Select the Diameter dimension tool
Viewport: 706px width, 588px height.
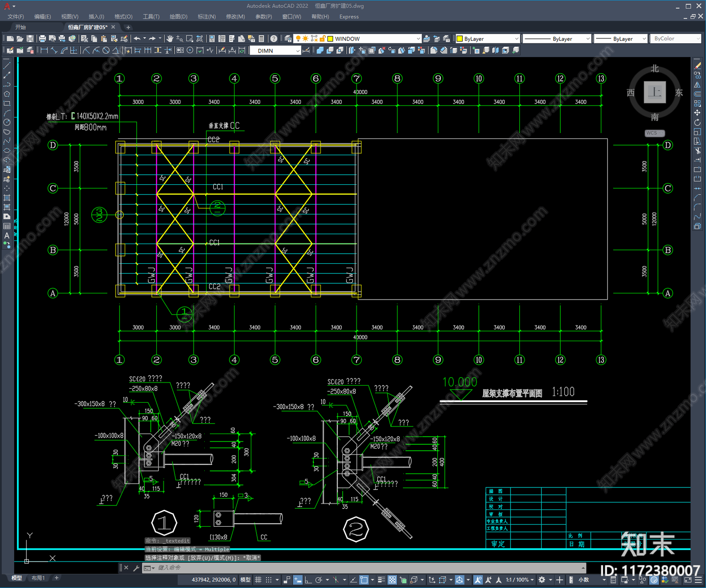tap(106, 50)
